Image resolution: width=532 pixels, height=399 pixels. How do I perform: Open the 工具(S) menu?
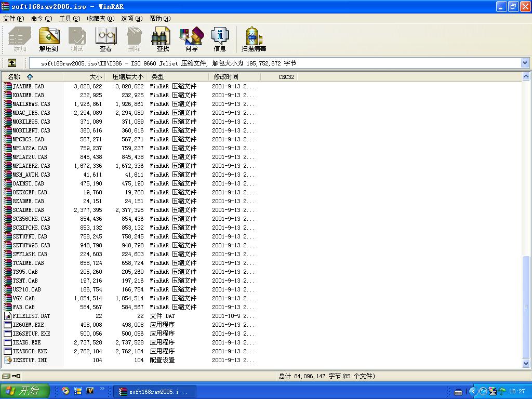70,18
